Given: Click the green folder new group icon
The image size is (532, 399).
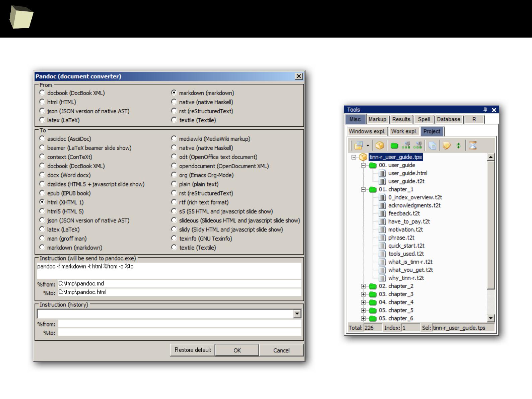Looking at the screenshot, I should 394,146.
